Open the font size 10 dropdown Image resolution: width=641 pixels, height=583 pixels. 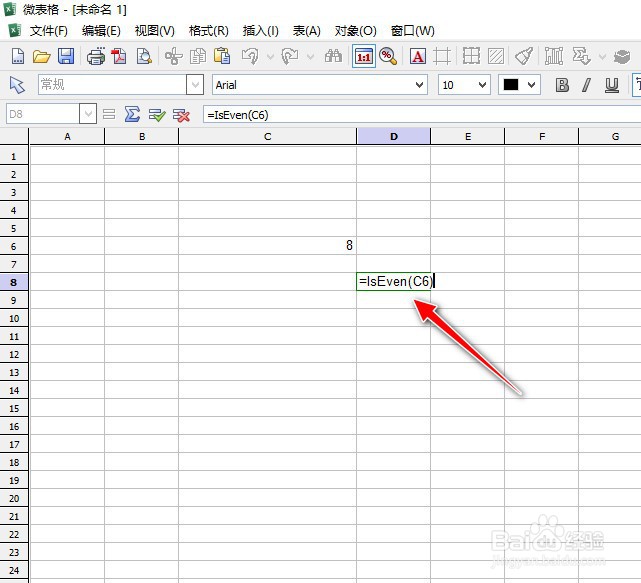[482, 85]
